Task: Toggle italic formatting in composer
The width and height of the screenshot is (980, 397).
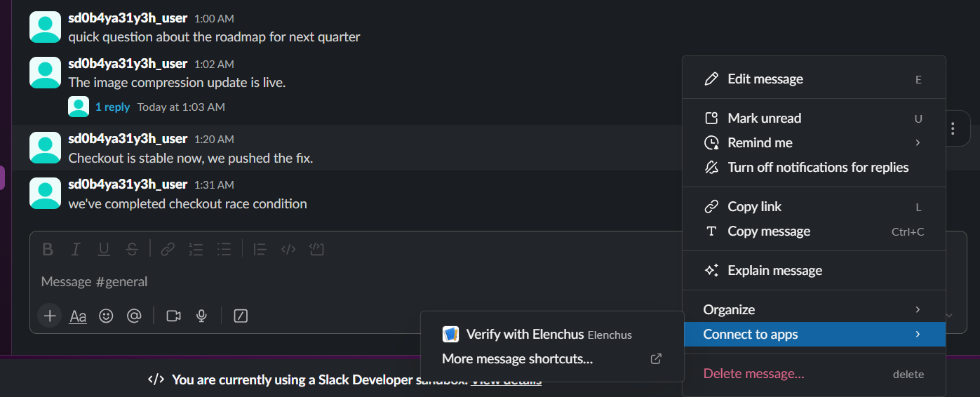Action: pos(76,249)
